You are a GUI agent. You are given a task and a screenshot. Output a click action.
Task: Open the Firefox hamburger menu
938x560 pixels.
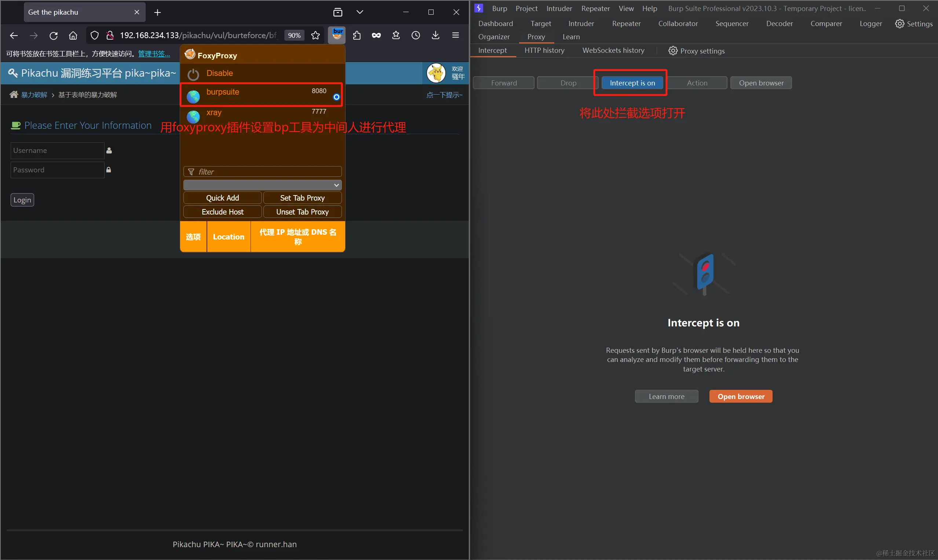(x=456, y=36)
